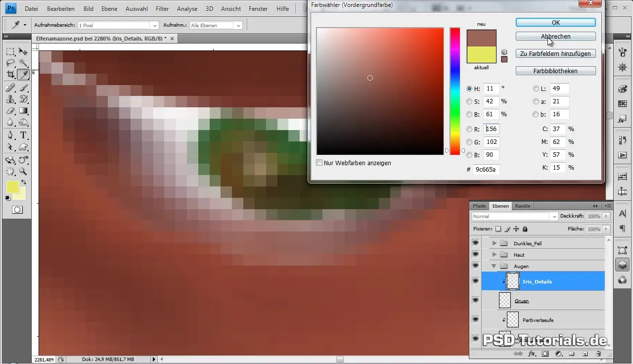Open the Styles panel fx icon
This screenshot has height=364, width=633.
tap(623, 118)
